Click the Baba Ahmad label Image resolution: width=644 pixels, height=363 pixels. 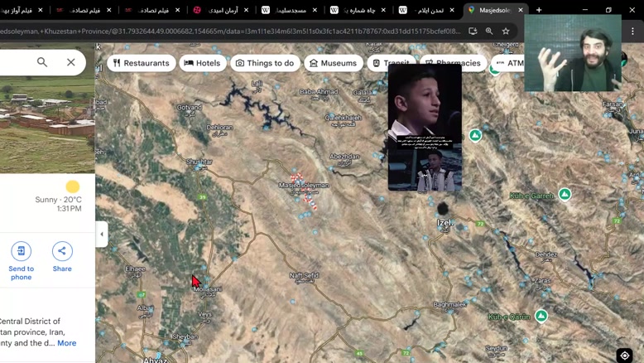319,91
